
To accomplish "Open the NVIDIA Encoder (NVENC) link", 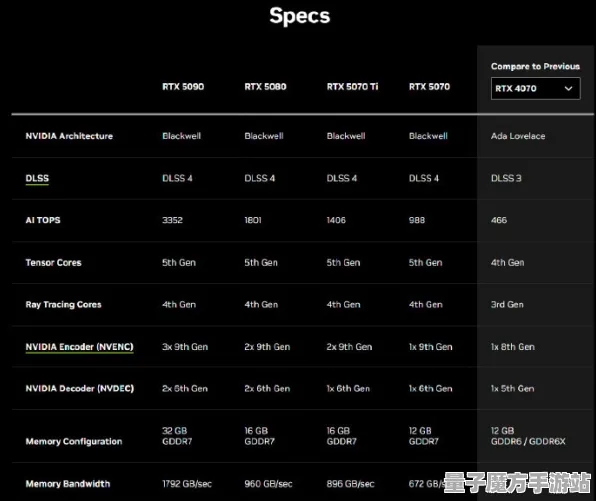I will click(x=79, y=347).
